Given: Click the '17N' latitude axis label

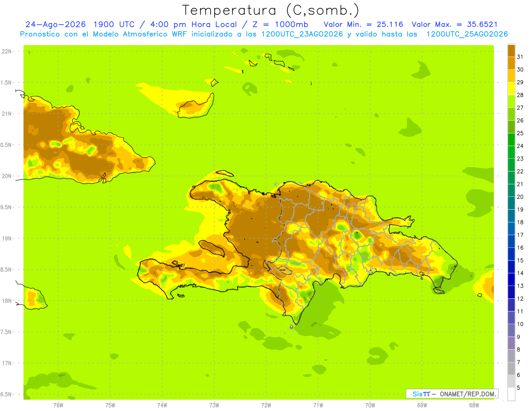Looking at the screenshot, I should [7, 363].
